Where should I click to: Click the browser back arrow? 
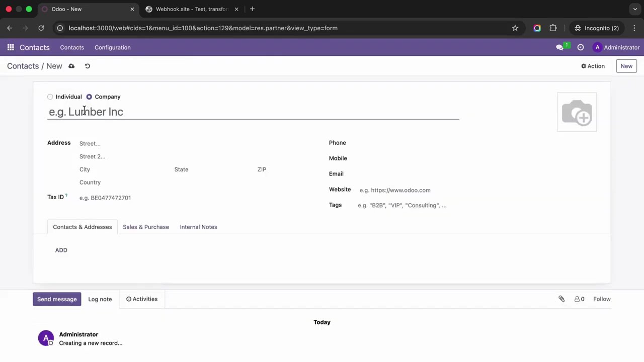point(10,28)
